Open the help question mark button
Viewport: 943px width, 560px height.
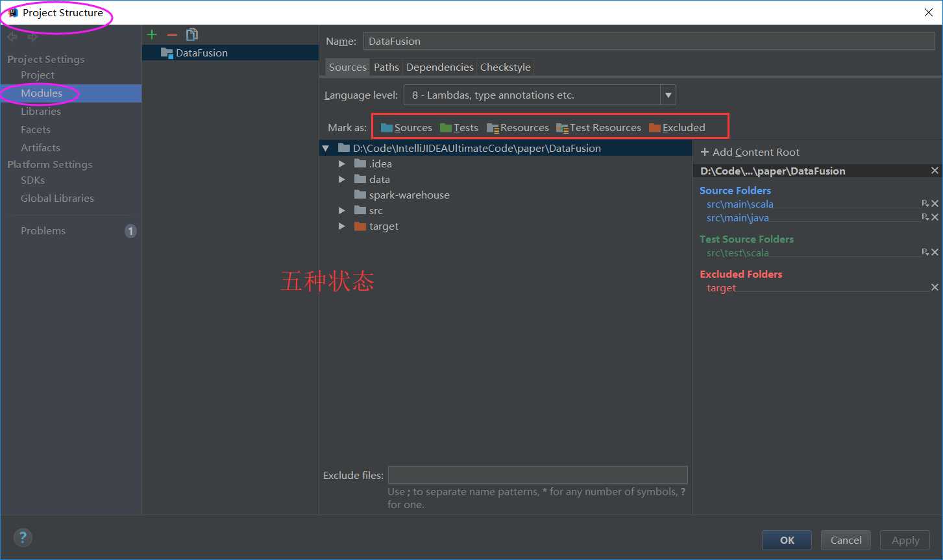click(23, 537)
